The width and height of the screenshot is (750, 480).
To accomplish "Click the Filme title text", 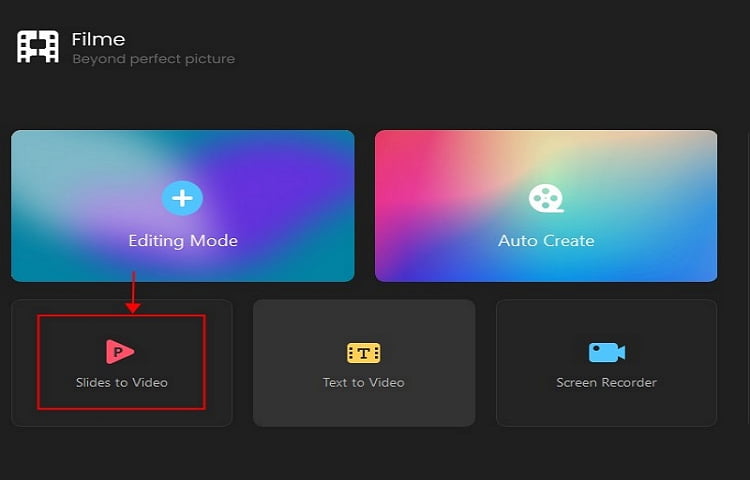I will pos(99,39).
